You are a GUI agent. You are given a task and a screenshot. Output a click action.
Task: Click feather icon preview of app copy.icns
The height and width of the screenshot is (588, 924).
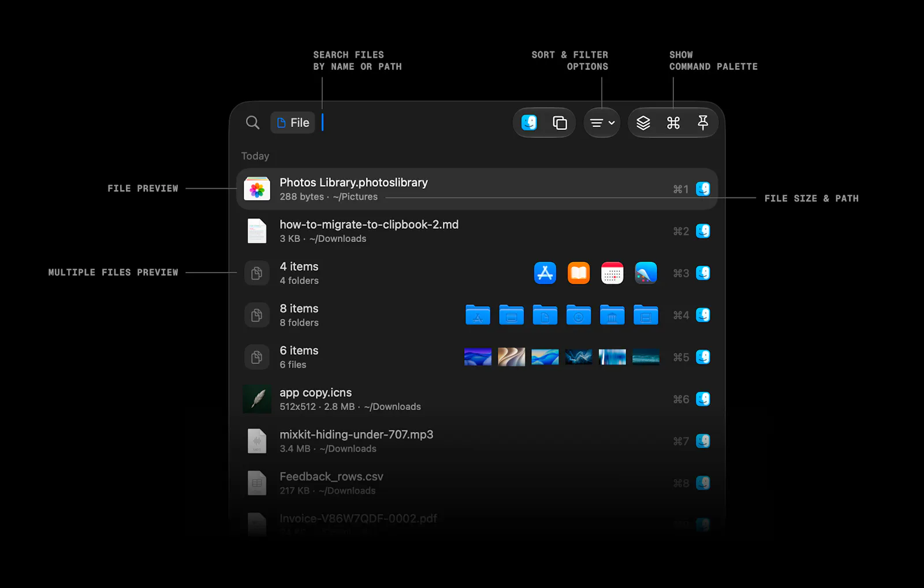coord(257,399)
